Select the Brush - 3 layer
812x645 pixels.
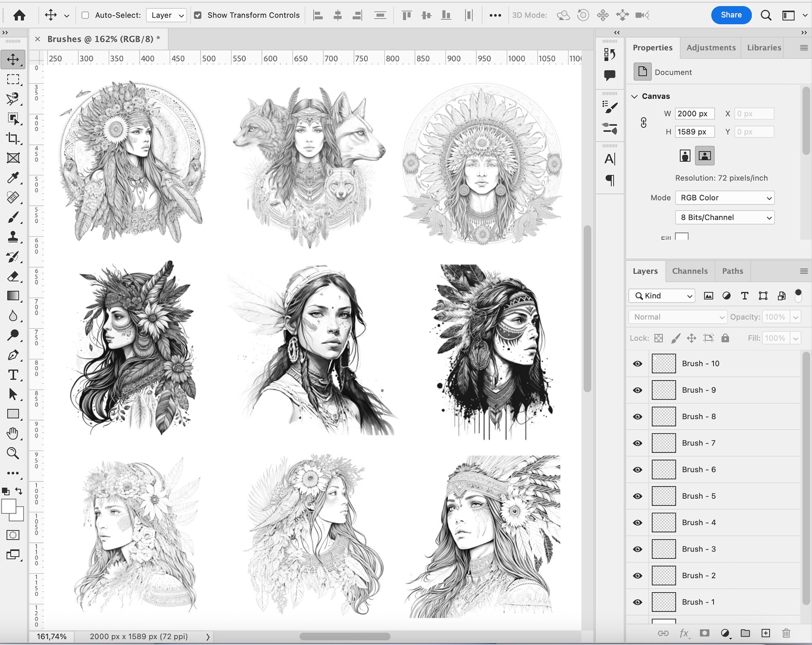point(698,549)
